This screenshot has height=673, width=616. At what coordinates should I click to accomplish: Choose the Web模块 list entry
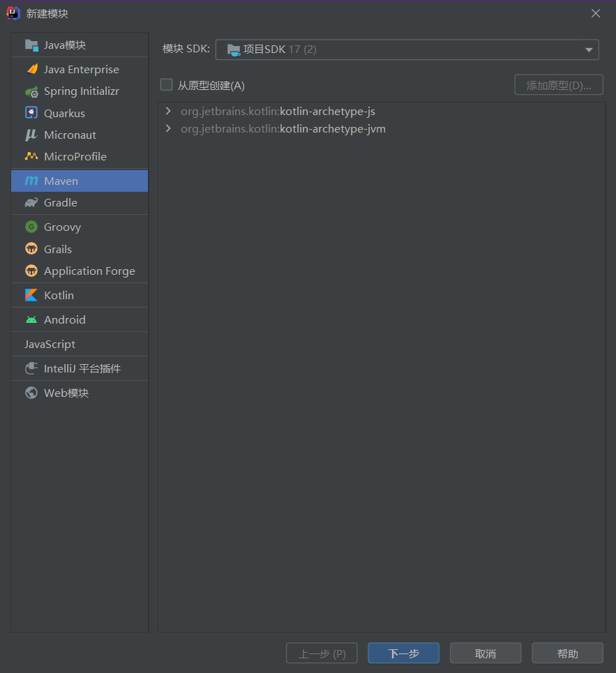tap(80, 393)
